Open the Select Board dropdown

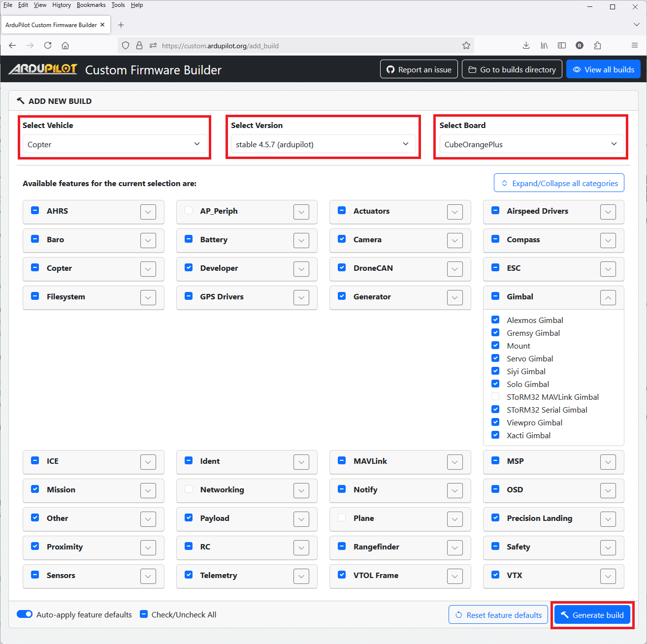[x=531, y=144]
